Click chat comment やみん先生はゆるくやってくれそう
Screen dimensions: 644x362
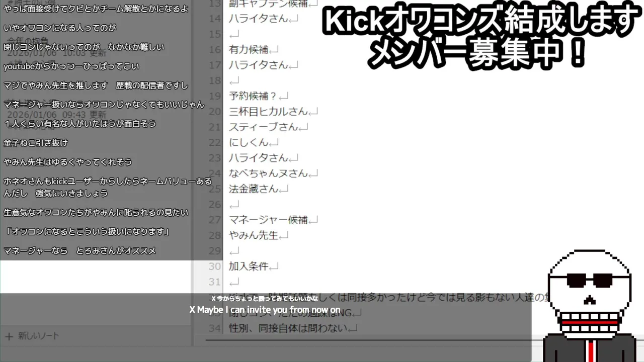point(68,162)
